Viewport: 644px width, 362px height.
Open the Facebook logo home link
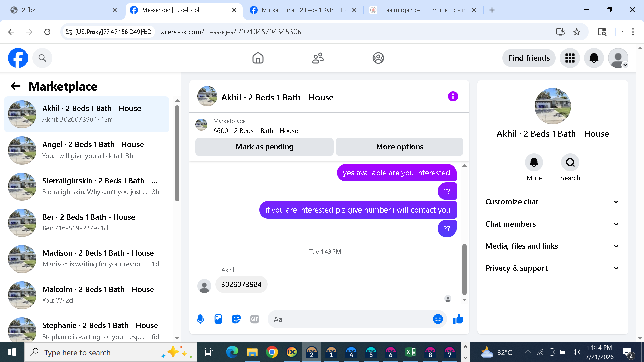pos(18,58)
